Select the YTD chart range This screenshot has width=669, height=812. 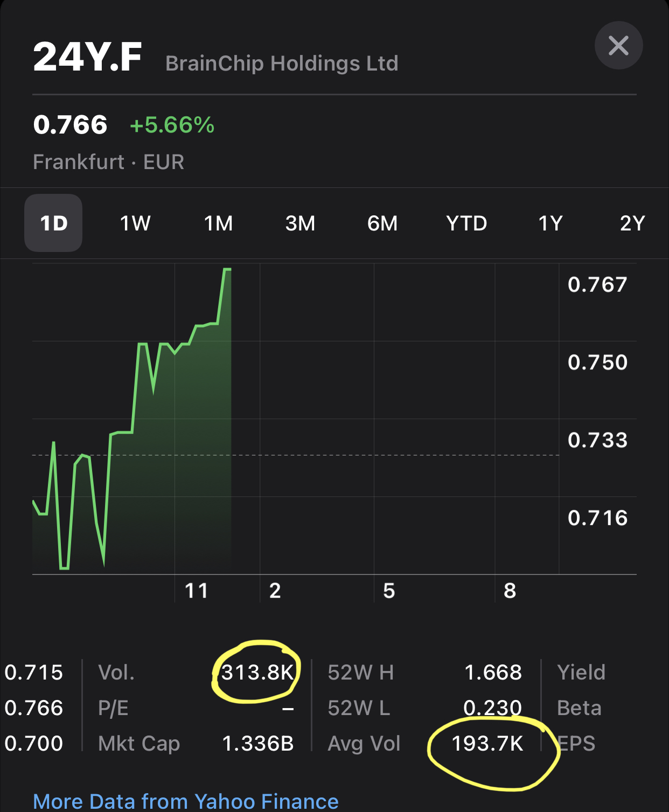tap(466, 223)
